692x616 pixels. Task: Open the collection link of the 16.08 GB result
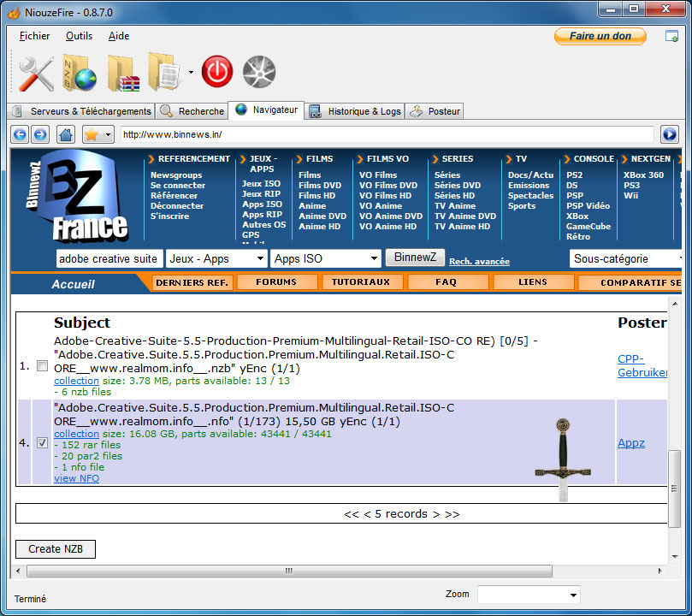click(x=76, y=434)
